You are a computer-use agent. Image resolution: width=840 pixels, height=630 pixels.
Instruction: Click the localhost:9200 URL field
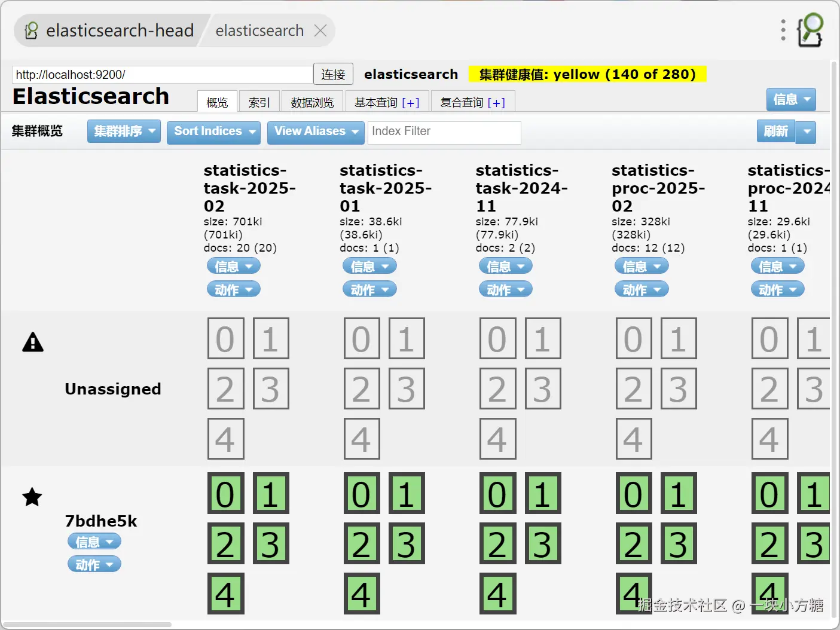[x=162, y=75]
